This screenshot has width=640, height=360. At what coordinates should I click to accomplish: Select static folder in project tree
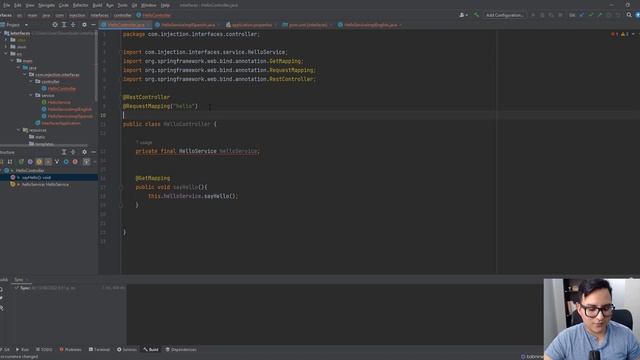40,137
